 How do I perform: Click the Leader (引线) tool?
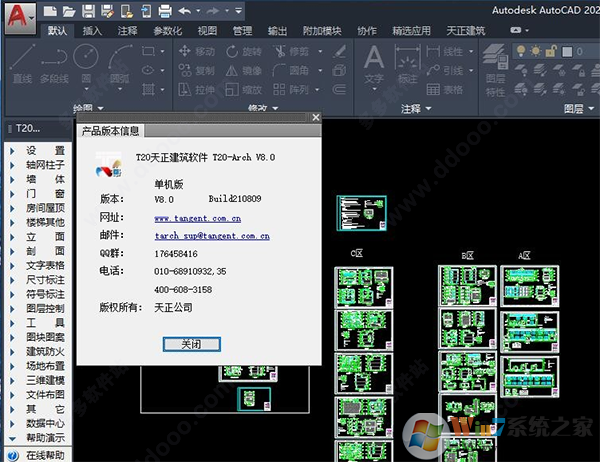pos(445,70)
